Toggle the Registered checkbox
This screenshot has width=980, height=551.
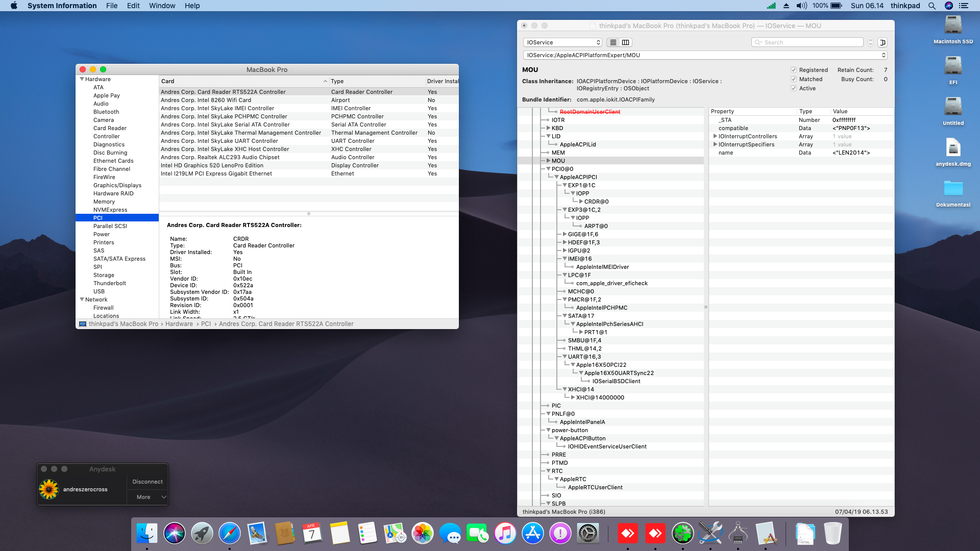tap(794, 70)
